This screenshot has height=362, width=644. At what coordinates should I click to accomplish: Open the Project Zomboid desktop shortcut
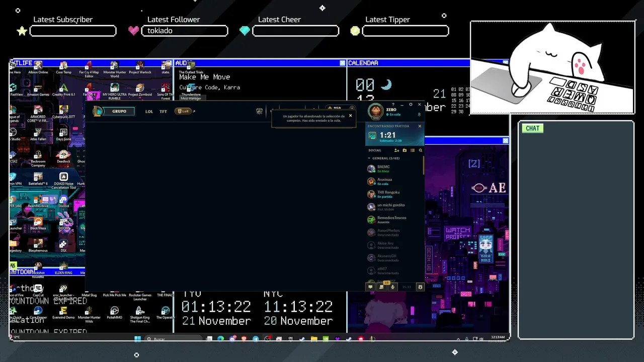[x=140, y=89]
